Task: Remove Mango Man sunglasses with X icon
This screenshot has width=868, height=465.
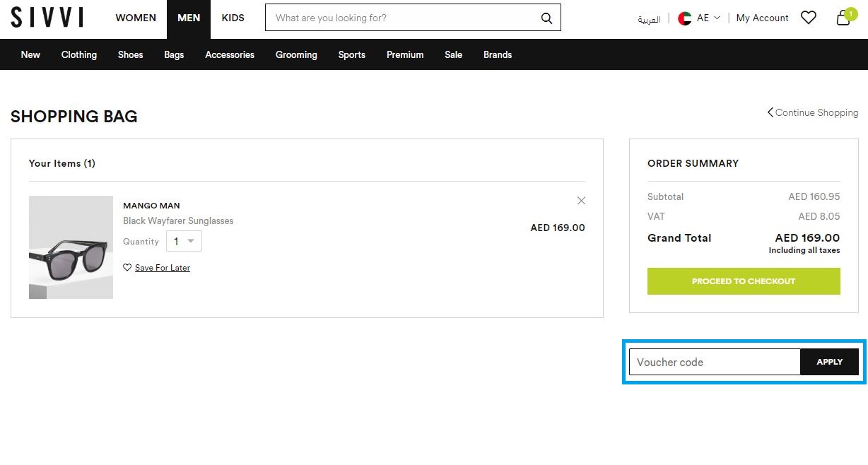Action: point(581,201)
